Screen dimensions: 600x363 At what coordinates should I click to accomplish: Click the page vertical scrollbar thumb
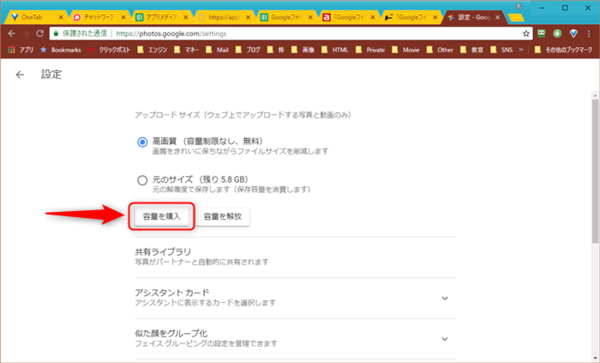click(595, 170)
